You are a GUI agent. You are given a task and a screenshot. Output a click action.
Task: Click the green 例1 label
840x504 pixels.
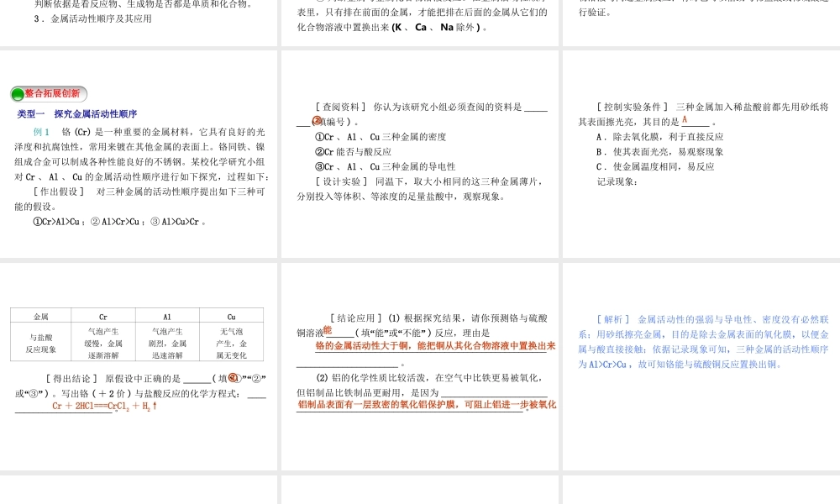41,132
